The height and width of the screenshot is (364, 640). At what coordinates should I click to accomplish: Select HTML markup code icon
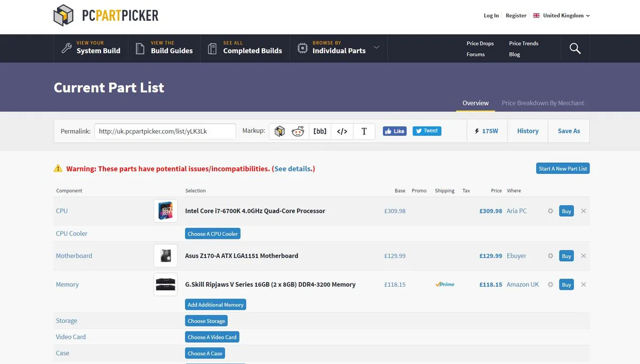click(x=342, y=131)
